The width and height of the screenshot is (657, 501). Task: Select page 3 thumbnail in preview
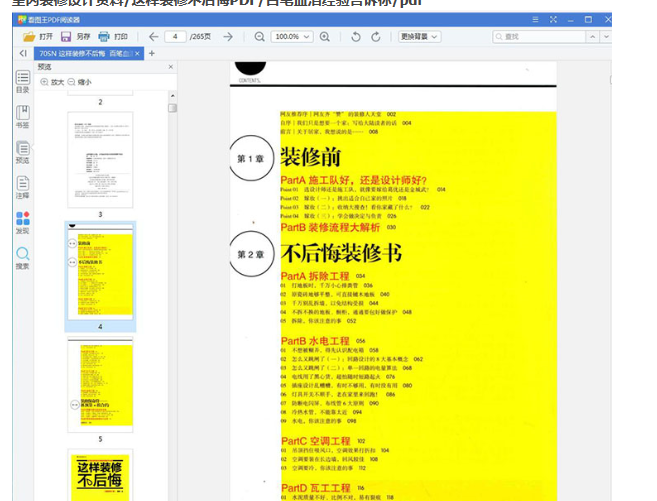point(100,160)
